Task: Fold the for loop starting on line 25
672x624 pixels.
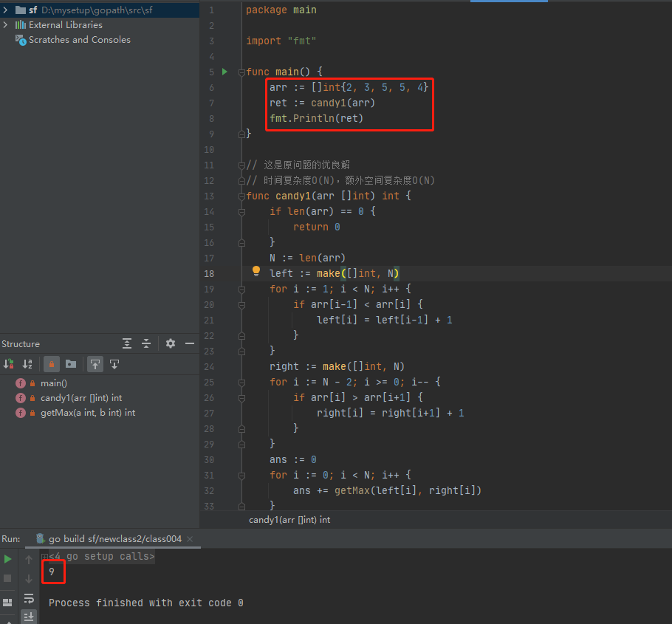Action: click(x=241, y=383)
